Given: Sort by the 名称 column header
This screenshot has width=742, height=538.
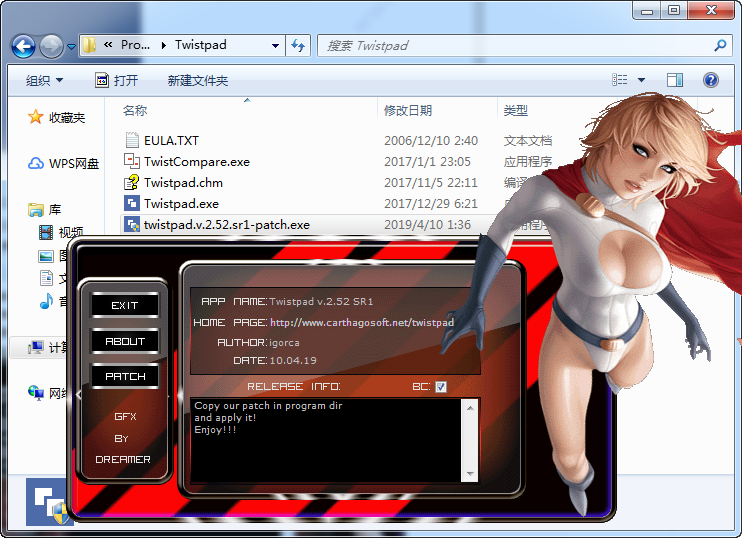Looking at the screenshot, I should coord(135,110).
